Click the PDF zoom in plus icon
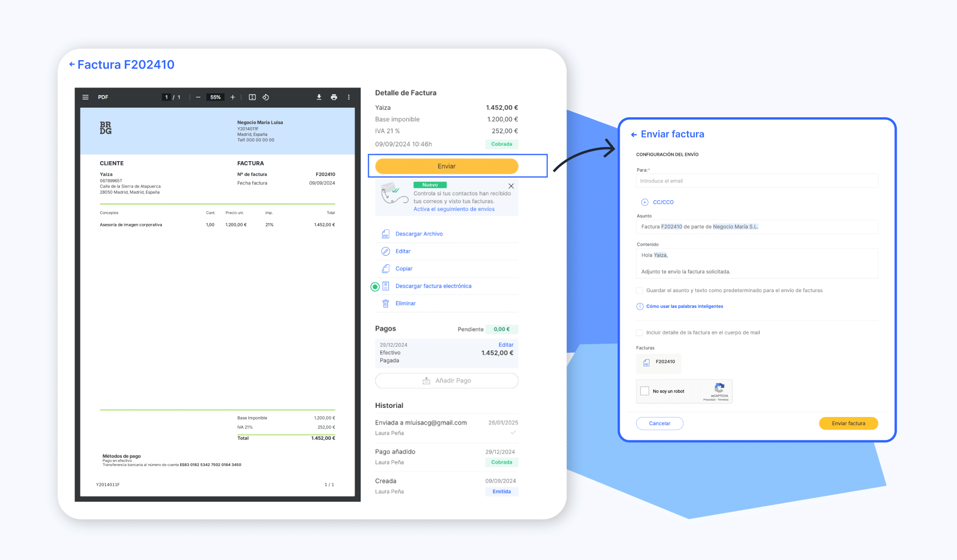 click(233, 97)
